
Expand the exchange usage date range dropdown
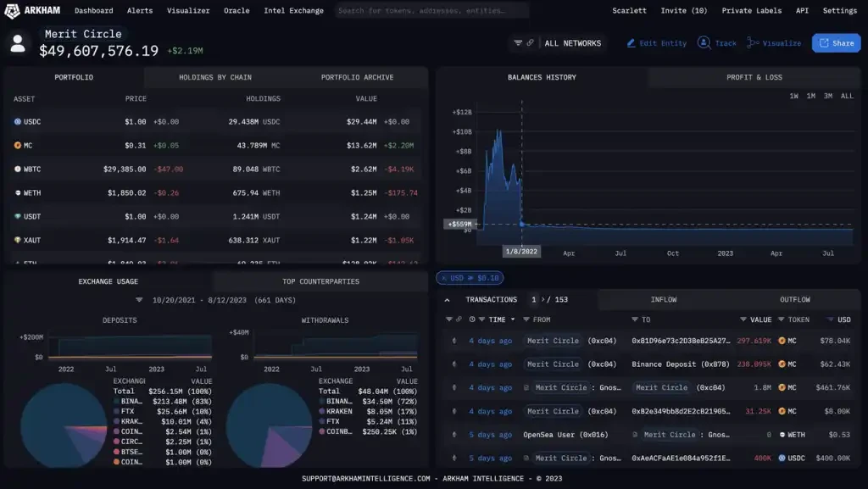pyautogui.click(x=140, y=300)
